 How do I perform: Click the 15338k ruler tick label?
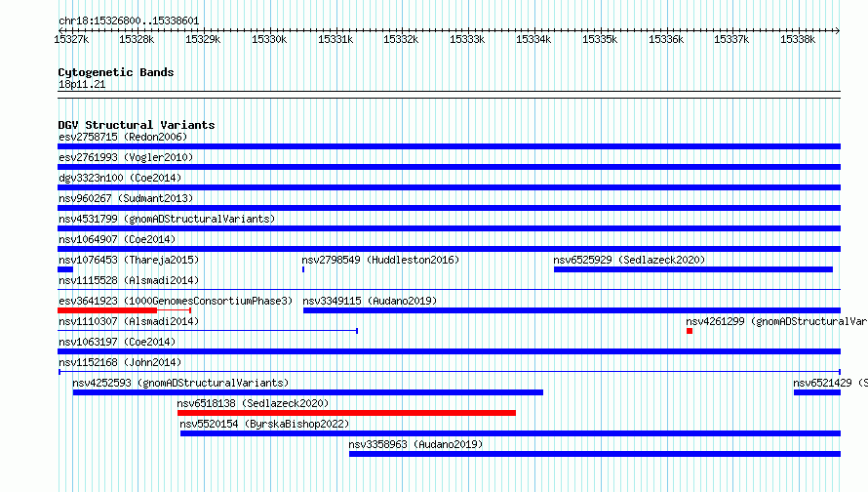[798, 39]
